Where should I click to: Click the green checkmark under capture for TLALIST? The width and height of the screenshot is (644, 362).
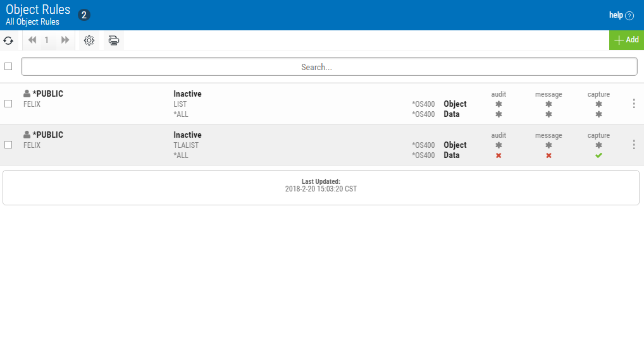[598, 155]
